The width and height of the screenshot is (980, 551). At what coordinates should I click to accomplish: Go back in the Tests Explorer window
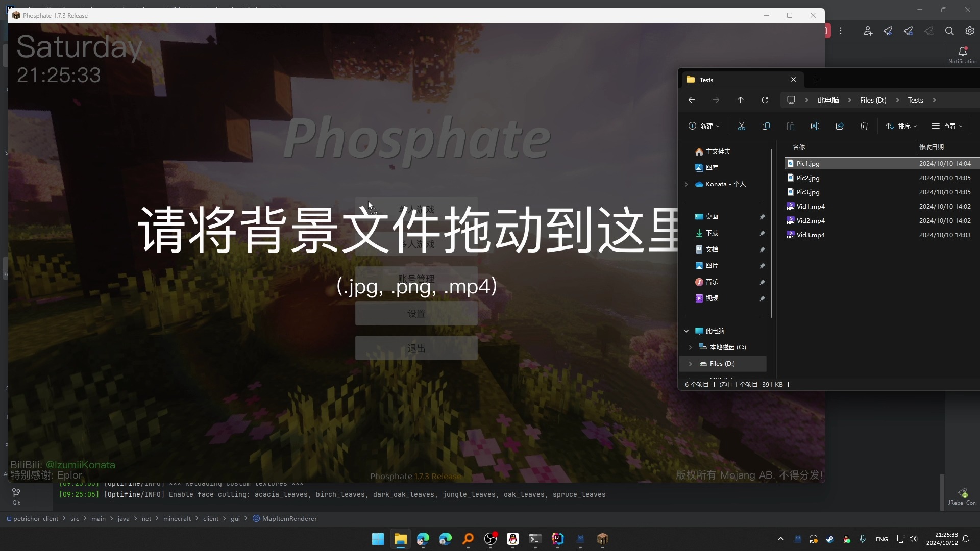coord(692,100)
